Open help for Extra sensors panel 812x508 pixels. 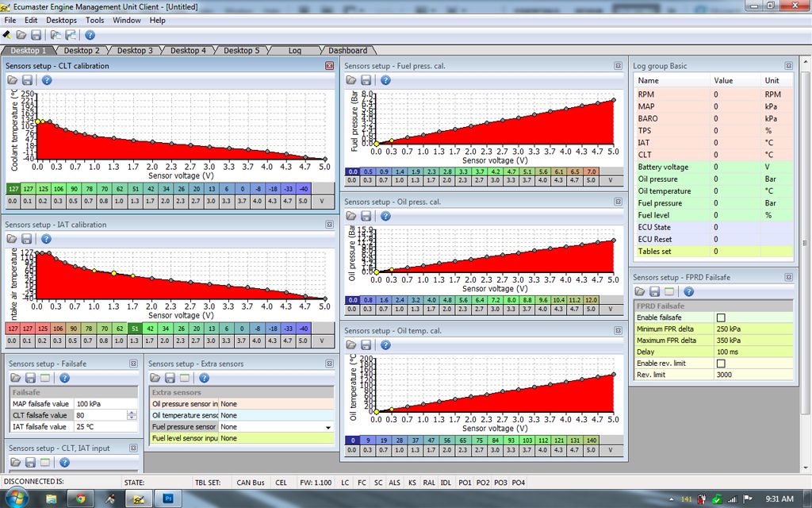(x=204, y=378)
